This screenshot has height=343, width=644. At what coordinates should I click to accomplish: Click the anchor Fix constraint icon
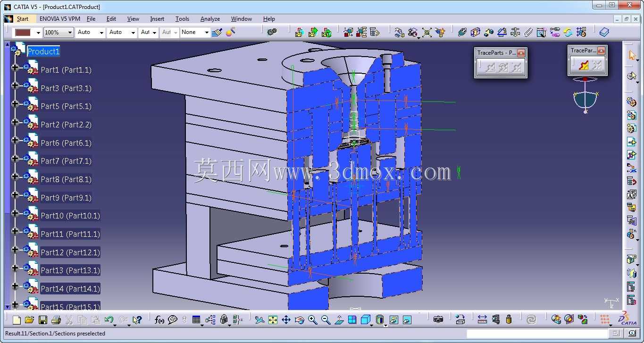[515, 32]
